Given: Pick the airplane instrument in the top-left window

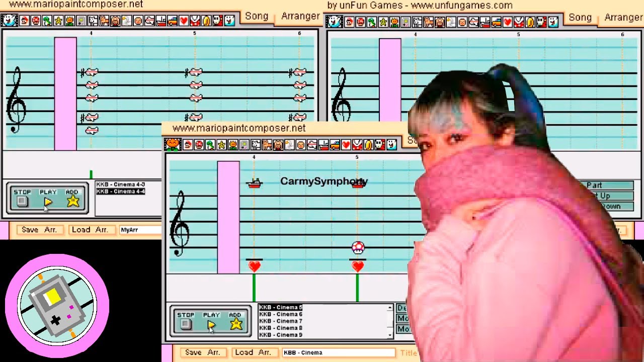Looking at the screenshot, I should pos(149,21).
